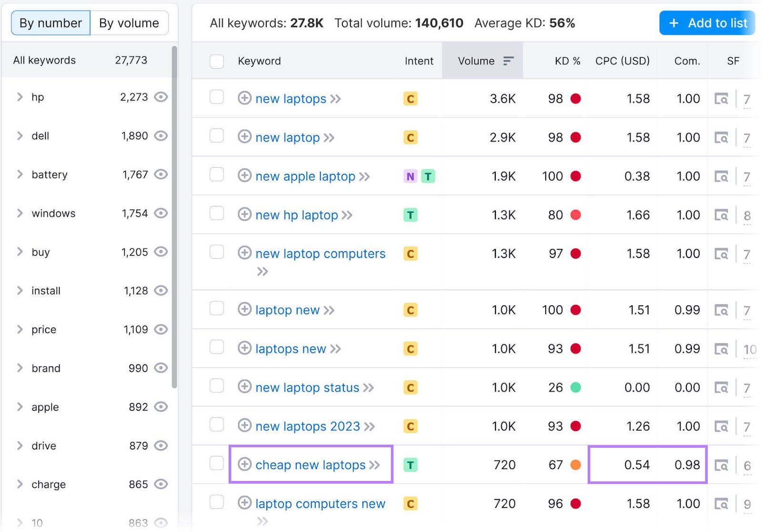Expand the "battery" keyword group
This screenshot has height=532, width=762.
pyautogui.click(x=20, y=174)
